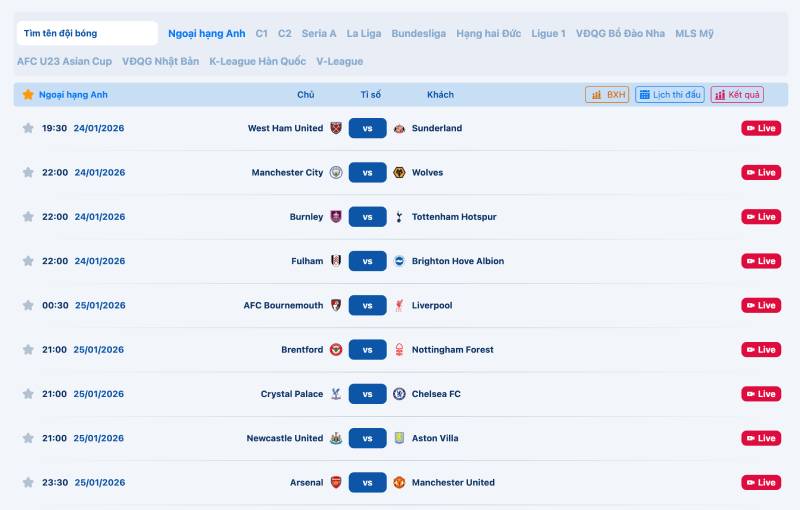Star the Burnley vs Tottenham Hotspur match
Screen dimensions: 800x510
tap(28, 217)
